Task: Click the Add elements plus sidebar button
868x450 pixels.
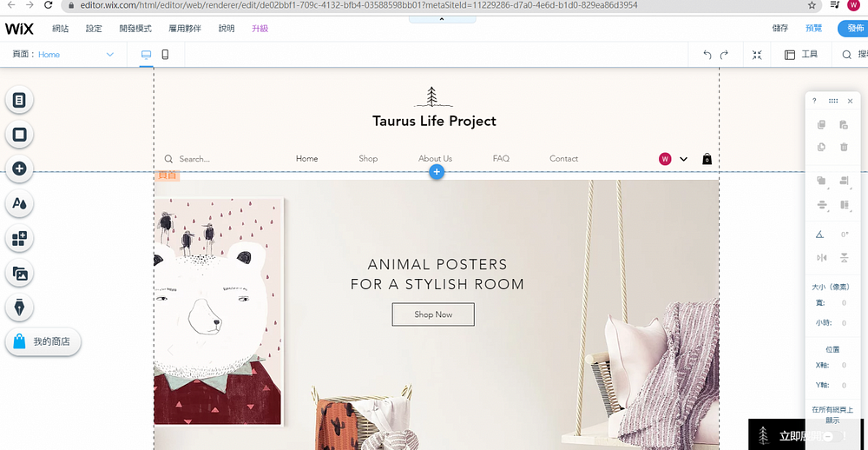Action: coord(19,169)
